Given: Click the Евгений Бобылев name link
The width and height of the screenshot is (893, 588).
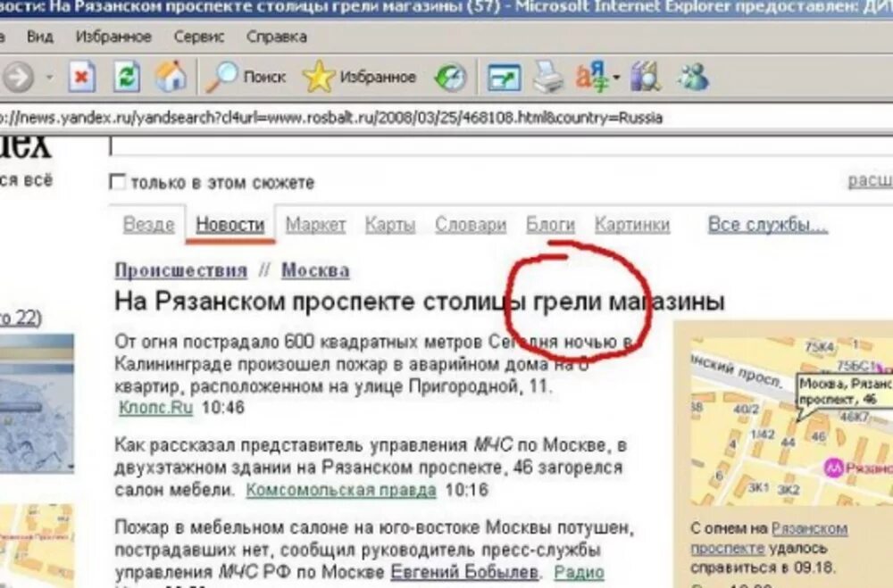Looking at the screenshot, I should click(464, 571).
